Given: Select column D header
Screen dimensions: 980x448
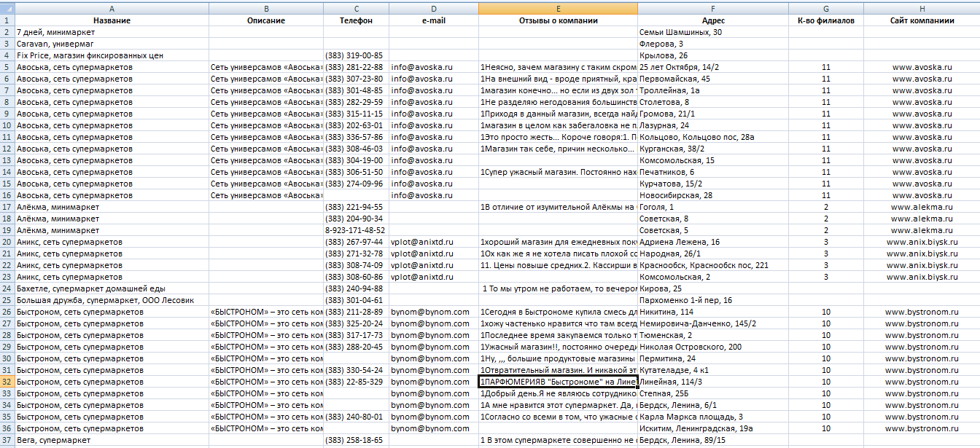Looking at the screenshot, I should pos(434,9).
